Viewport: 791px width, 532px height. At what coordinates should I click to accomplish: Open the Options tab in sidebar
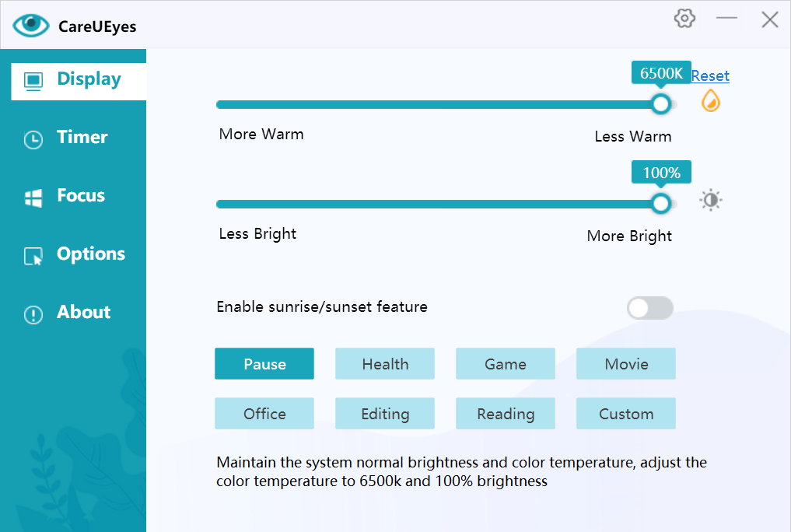(x=90, y=254)
